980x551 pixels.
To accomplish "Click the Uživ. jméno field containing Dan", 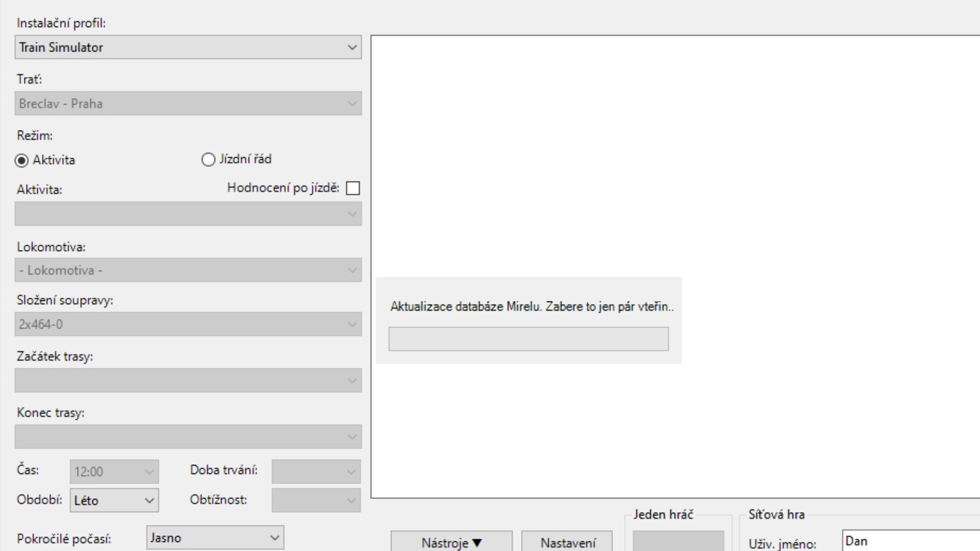I will click(x=910, y=541).
